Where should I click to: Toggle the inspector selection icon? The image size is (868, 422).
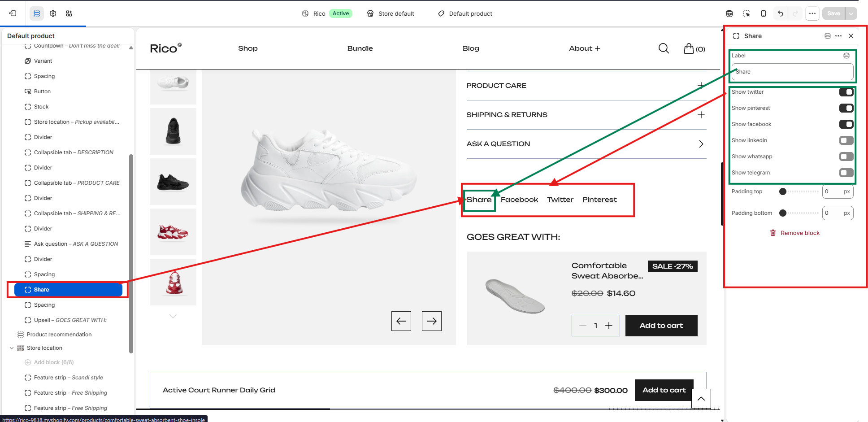(x=746, y=13)
